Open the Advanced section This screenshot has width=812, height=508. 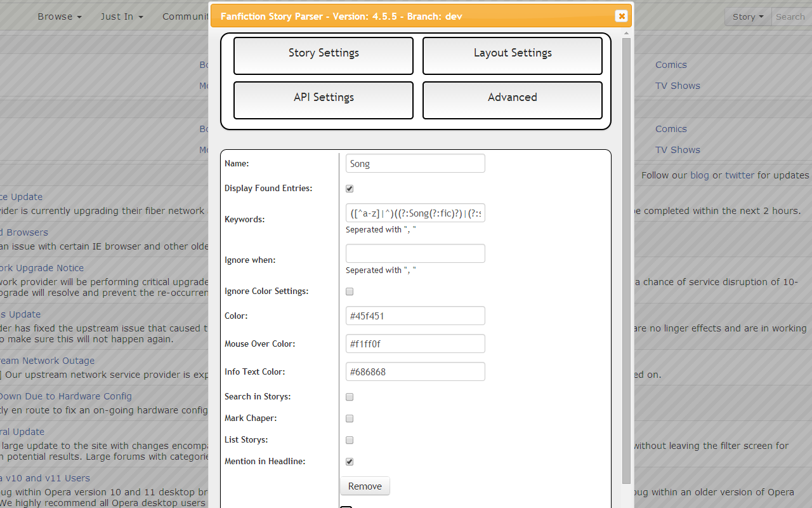pyautogui.click(x=513, y=100)
